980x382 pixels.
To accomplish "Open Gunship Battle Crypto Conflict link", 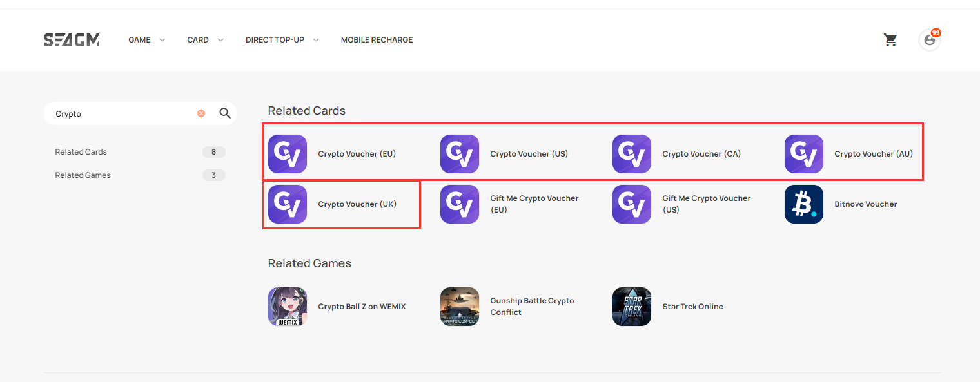I will point(532,307).
